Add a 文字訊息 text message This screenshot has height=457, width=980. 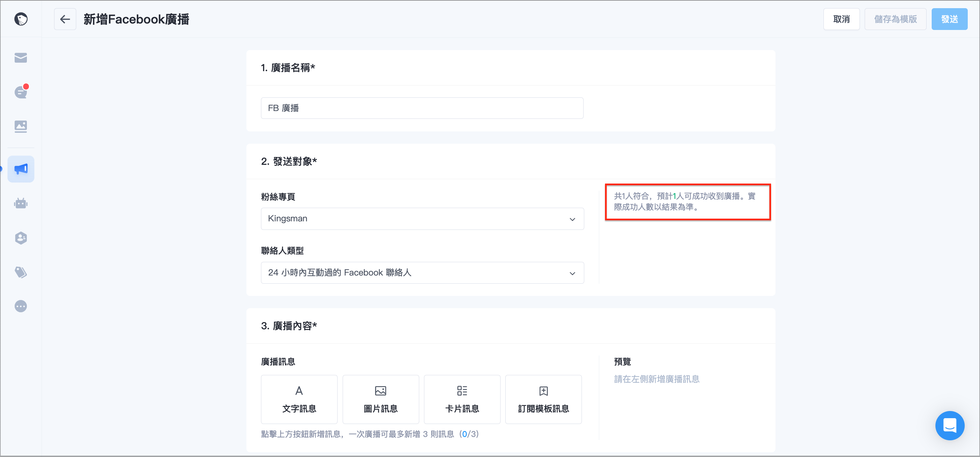(299, 399)
